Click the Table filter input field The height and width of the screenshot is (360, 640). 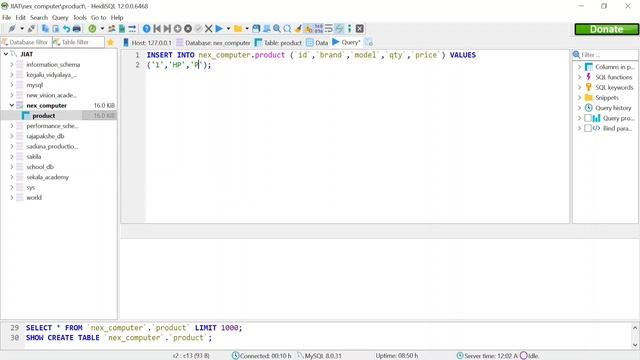[78, 42]
